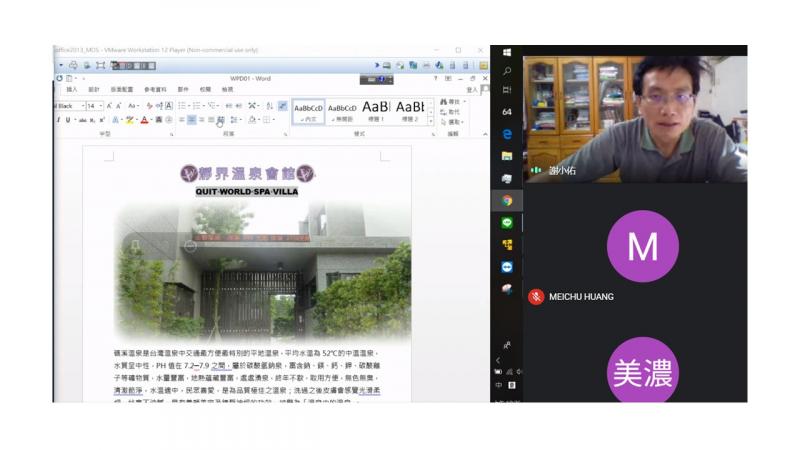The image size is (800, 450).
Task: Apply the 標題 1 style
Action: [x=377, y=111]
